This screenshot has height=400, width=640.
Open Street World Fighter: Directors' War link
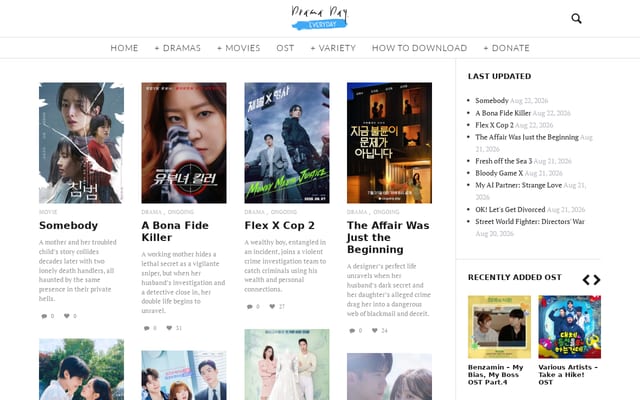tap(530, 221)
